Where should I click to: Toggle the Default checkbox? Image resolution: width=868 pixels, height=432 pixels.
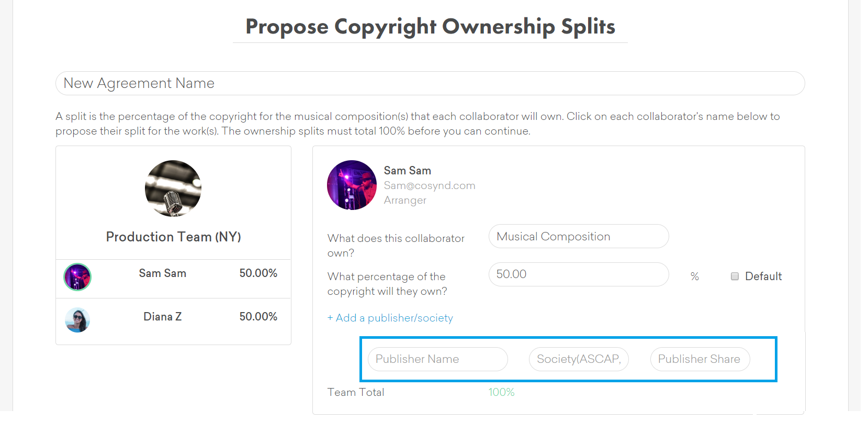point(735,276)
